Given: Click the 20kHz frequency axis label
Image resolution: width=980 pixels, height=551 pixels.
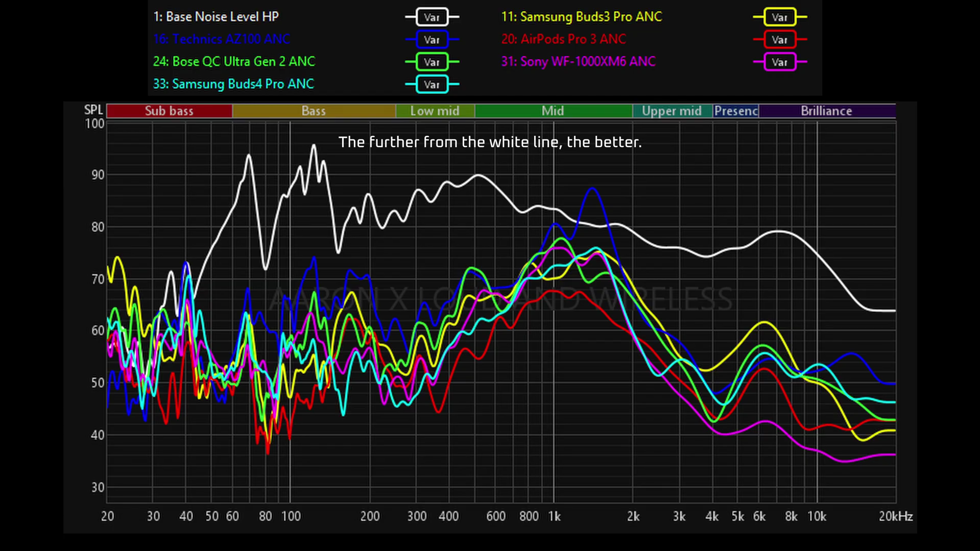Looking at the screenshot, I should [x=896, y=516].
